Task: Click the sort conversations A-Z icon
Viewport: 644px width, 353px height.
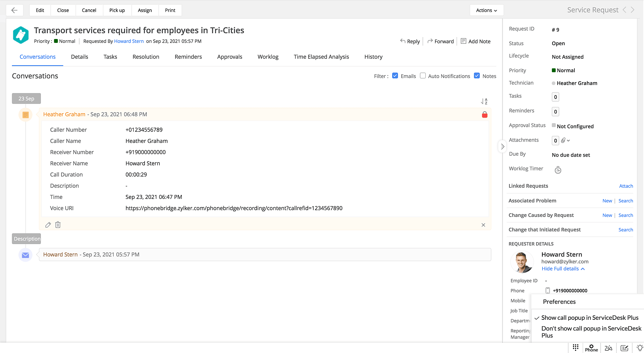Action: [x=484, y=101]
